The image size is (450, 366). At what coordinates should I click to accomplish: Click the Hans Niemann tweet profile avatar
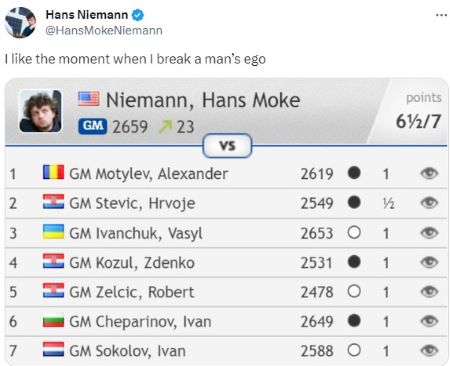(20, 22)
